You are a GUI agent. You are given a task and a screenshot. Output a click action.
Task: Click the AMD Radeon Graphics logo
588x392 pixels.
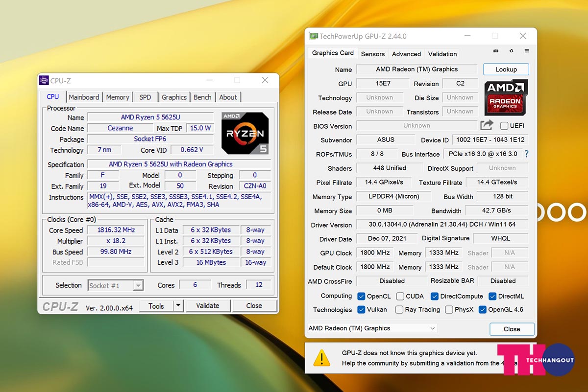click(506, 97)
